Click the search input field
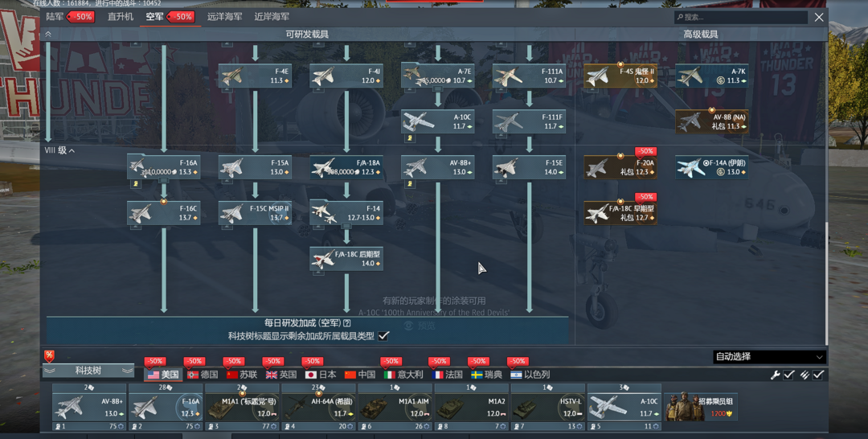 pos(740,17)
